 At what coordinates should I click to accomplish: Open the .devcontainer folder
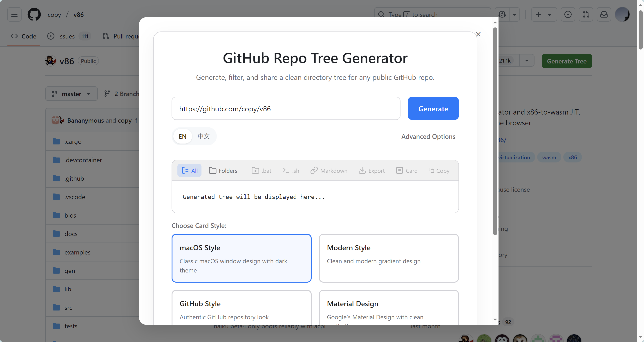(83, 160)
